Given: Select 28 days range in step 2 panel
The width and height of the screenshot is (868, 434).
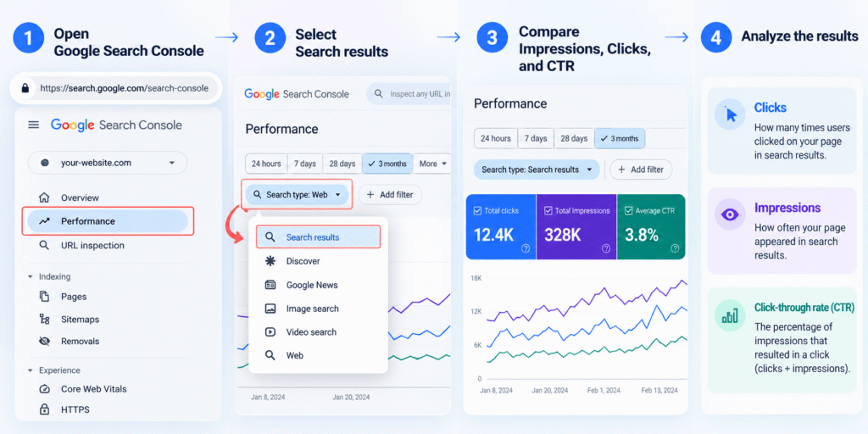Looking at the screenshot, I should (x=342, y=164).
